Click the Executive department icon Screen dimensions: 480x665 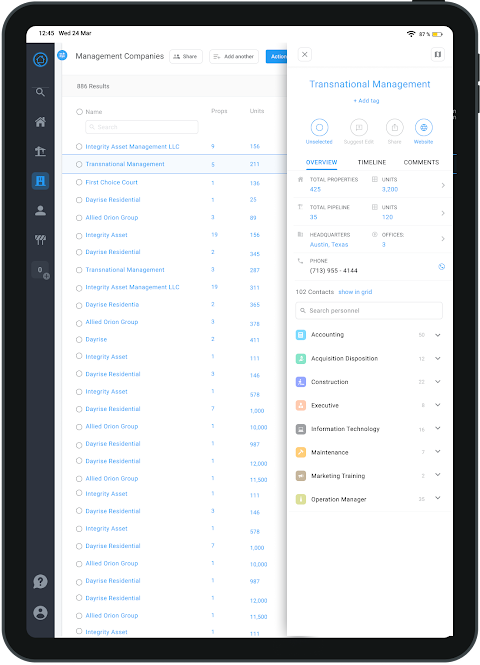(x=301, y=405)
